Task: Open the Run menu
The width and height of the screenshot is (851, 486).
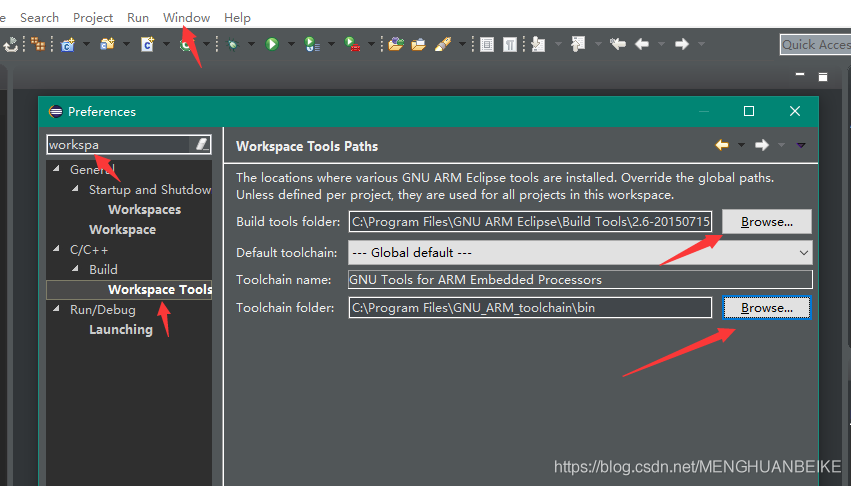Action: point(138,18)
